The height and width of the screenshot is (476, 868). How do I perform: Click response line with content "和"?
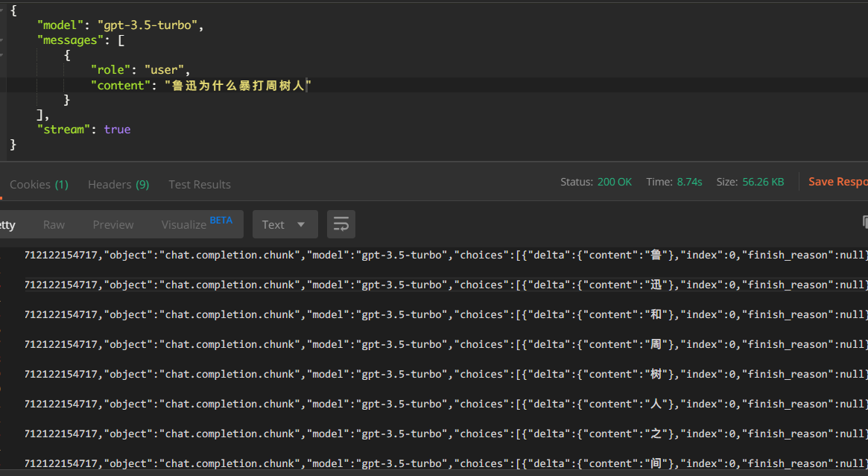(x=446, y=314)
